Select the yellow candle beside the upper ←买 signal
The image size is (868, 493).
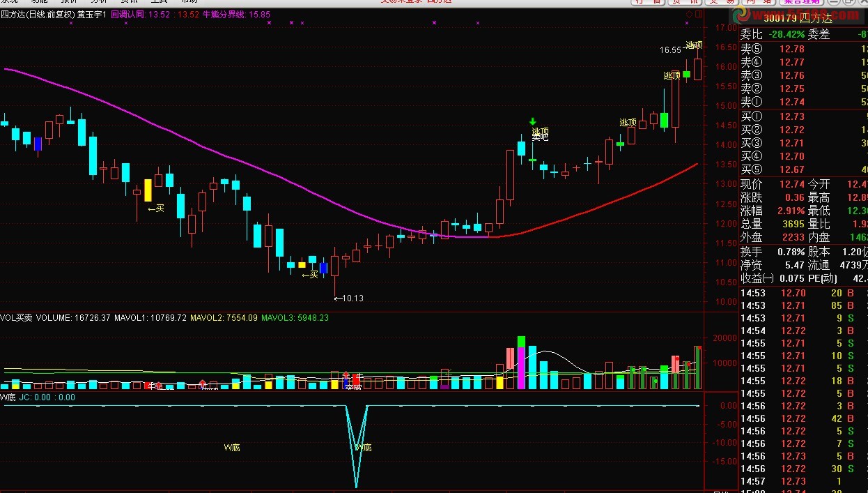point(148,190)
